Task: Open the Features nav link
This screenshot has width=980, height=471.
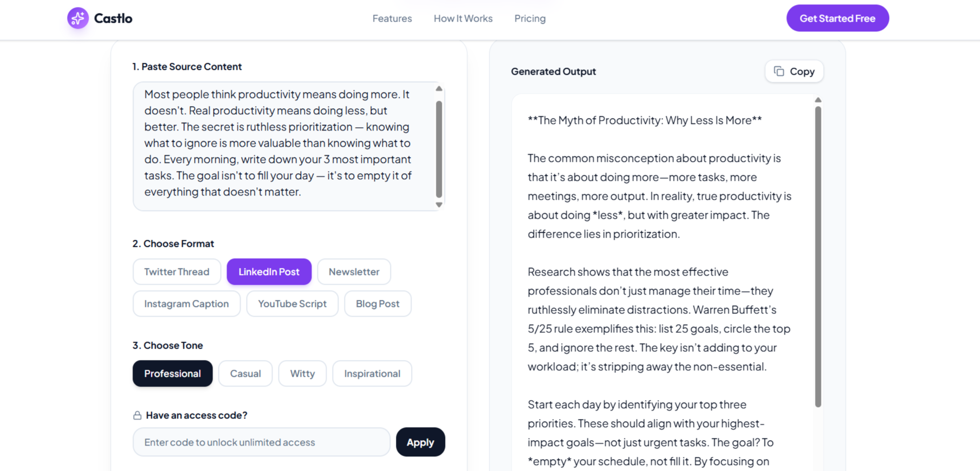Action: pyautogui.click(x=392, y=18)
